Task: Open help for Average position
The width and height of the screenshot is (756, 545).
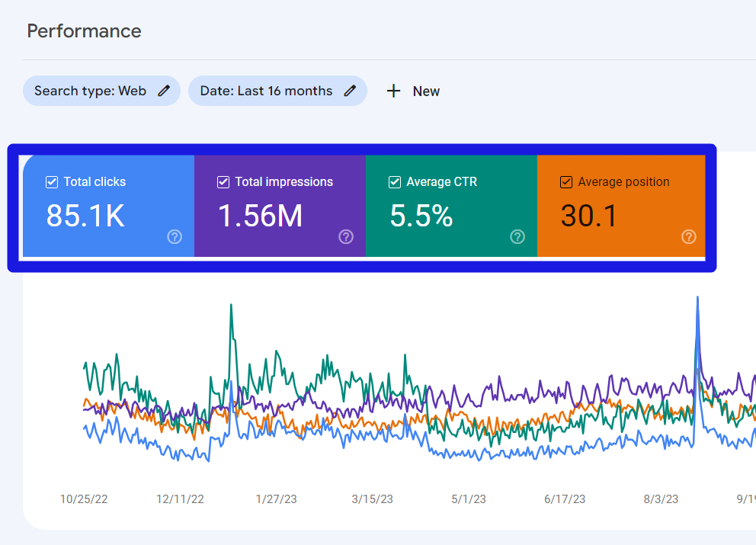Action: point(688,237)
